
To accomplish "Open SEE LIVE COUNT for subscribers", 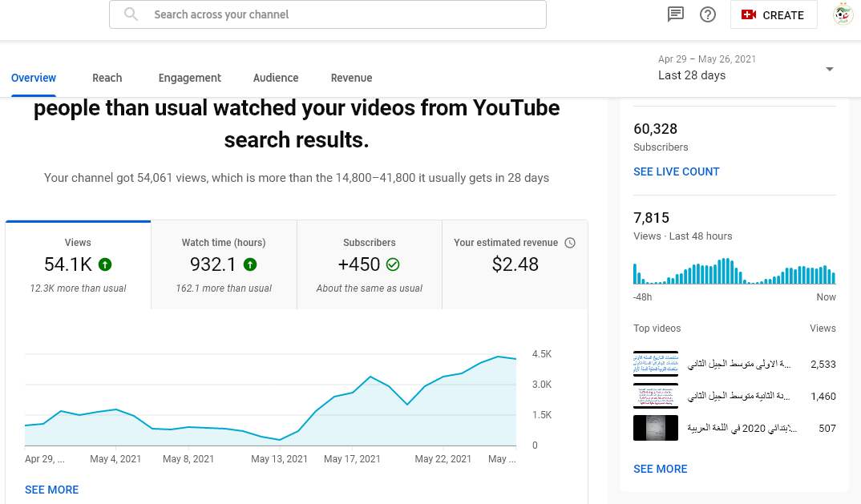I will coord(676,171).
